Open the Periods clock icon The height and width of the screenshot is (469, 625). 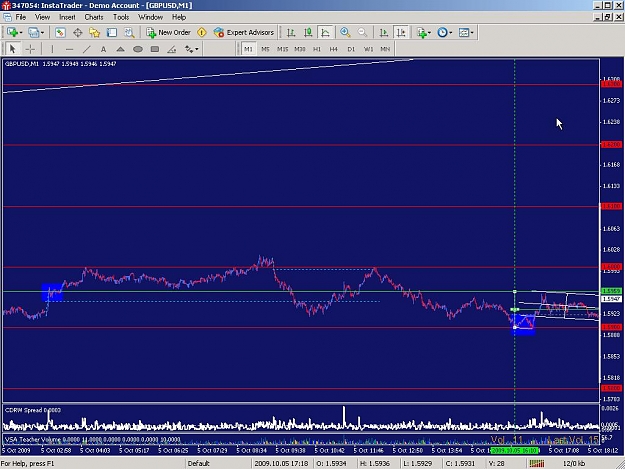(442, 33)
